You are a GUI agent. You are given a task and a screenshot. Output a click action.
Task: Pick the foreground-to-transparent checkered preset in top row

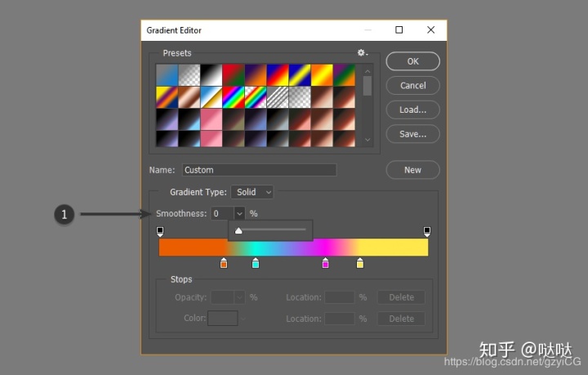(x=189, y=75)
